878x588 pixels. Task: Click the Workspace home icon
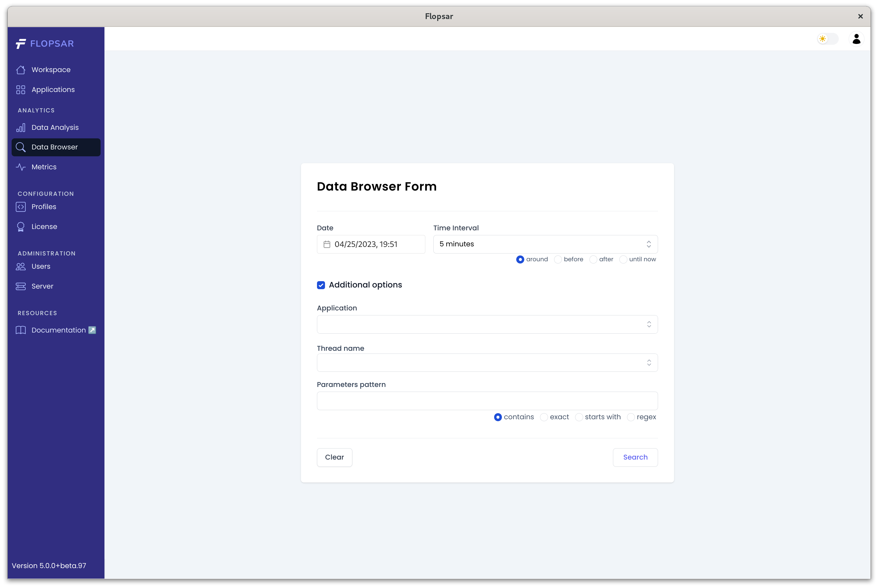coord(21,70)
